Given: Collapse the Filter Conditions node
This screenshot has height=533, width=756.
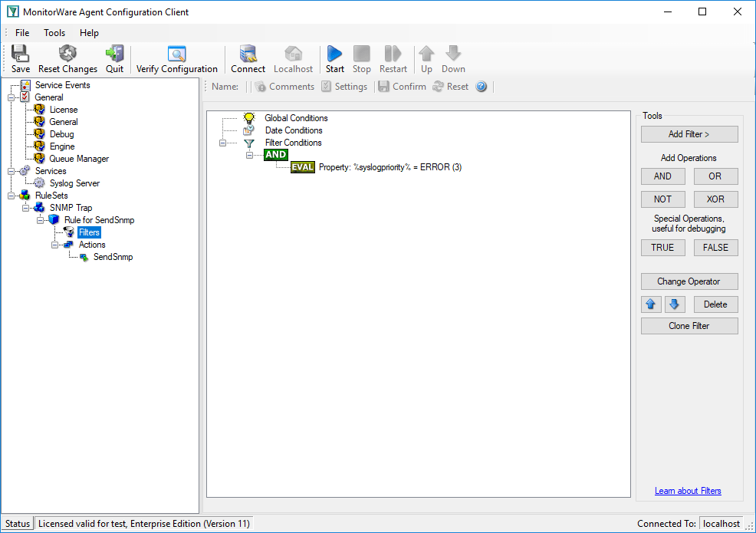Looking at the screenshot, I should click(x=222, y=143).
